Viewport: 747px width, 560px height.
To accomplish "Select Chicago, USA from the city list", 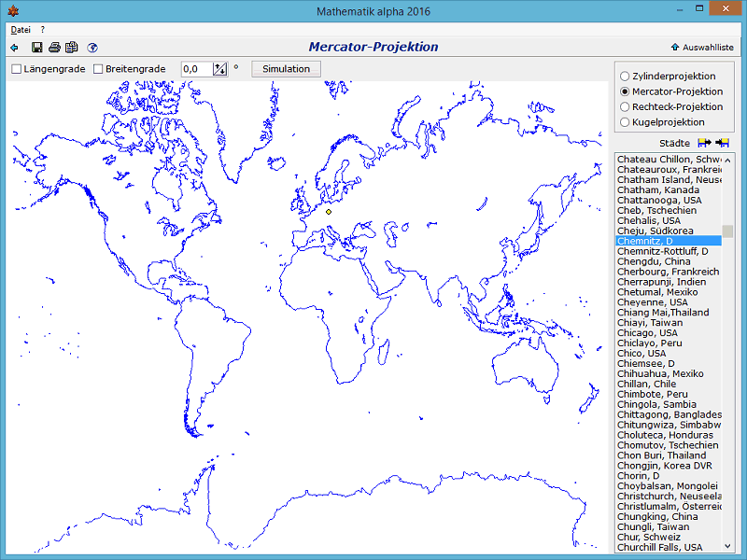I will coord(654,332).
